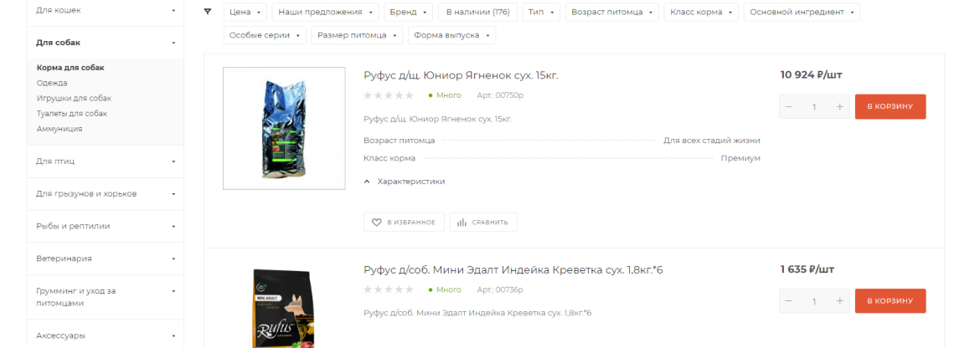Open the Размер питомца filter dropdown
Screen dimensions: 980x348
[357, 35]
